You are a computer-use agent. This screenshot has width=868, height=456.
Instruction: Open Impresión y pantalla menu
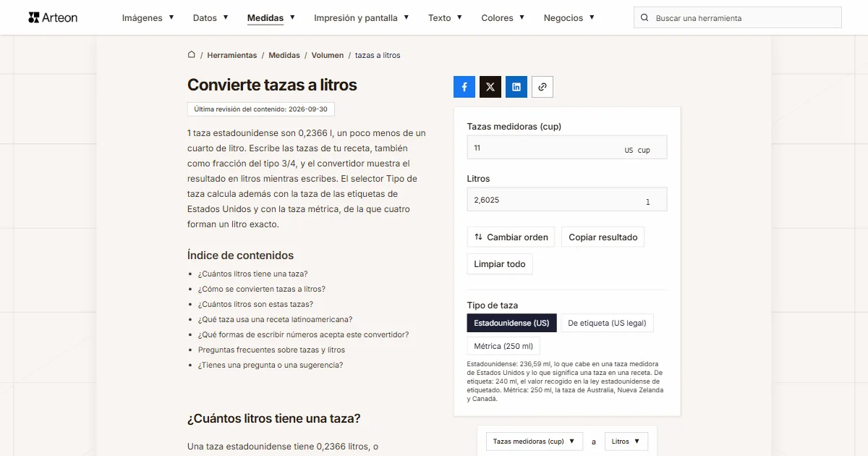(x=362, y=17)
